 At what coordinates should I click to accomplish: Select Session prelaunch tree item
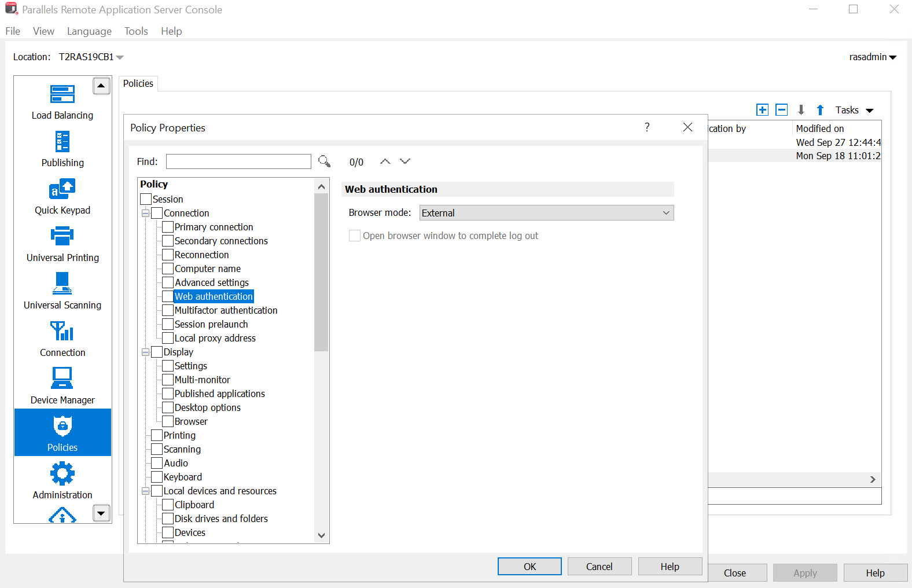(211, 324)
